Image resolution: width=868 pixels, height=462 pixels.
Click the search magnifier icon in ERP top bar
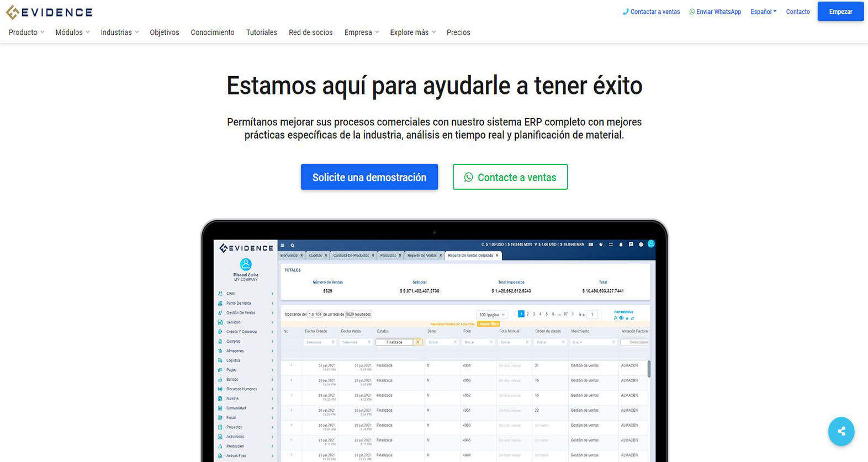(293, 245)
